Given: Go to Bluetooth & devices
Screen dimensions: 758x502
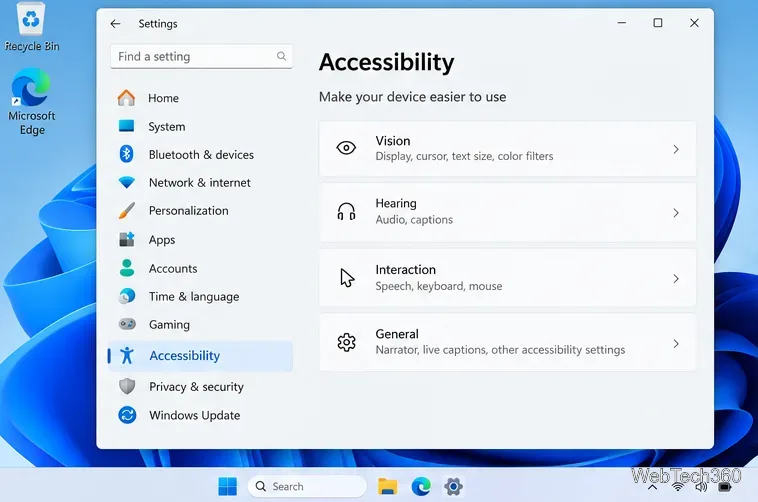Looking at the screenshot, I should click(x=201, y=154).
